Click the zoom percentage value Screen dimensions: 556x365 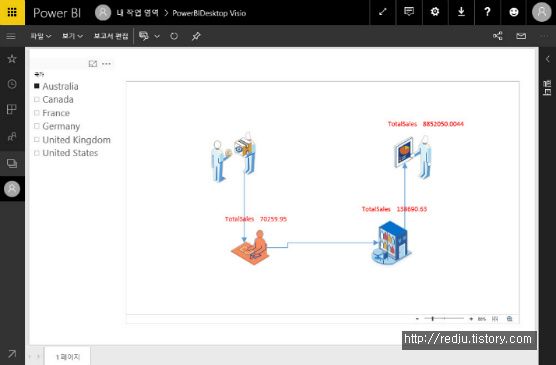tap(482, 319)
